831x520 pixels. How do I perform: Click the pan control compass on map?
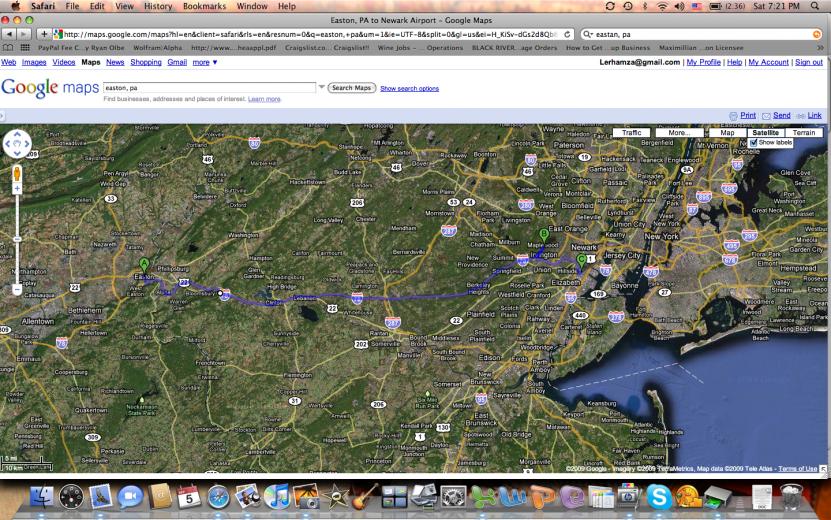click(17, 145)
